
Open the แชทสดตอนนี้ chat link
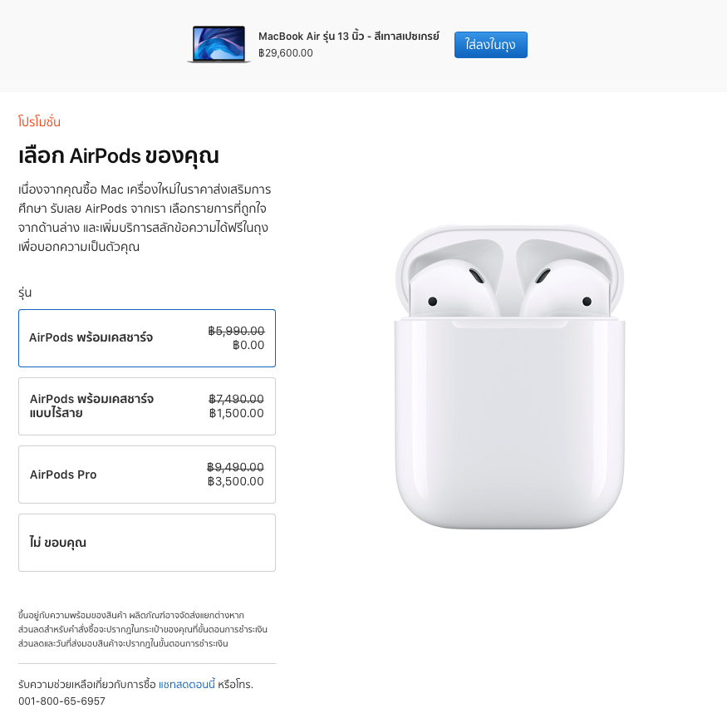point(187,684)
